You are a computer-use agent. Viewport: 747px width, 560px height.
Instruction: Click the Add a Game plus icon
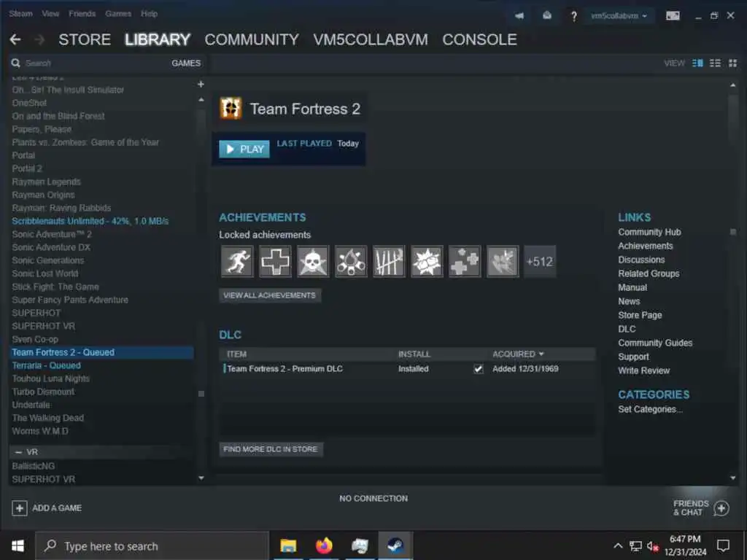[20, 508]
